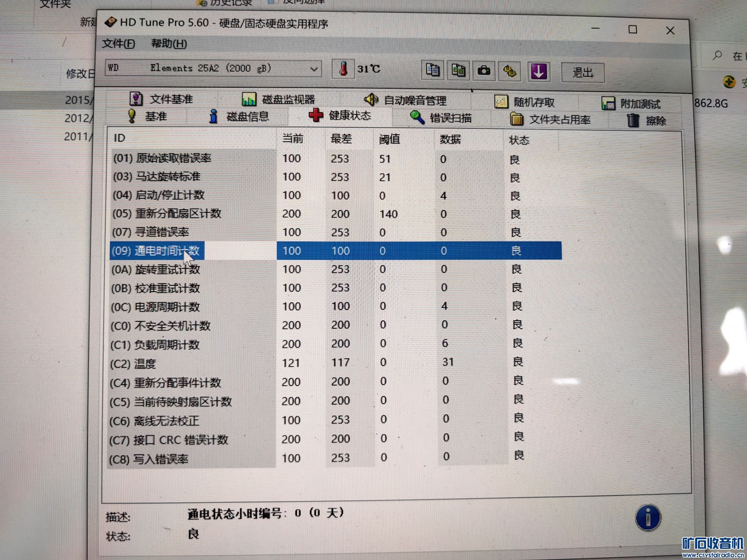Click the camera save screenshot icon

click(x=484, y=71)
